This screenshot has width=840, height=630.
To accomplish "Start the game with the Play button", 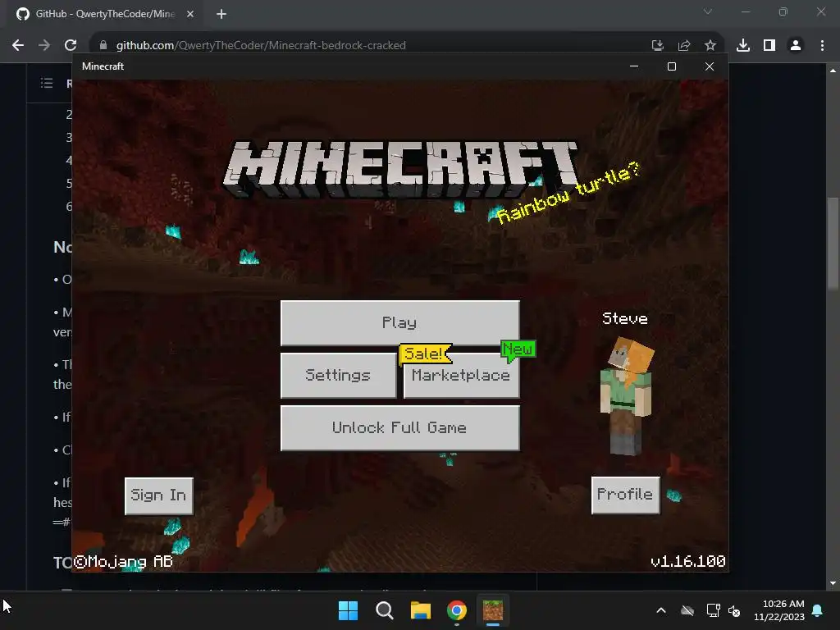I will [399, 322].
